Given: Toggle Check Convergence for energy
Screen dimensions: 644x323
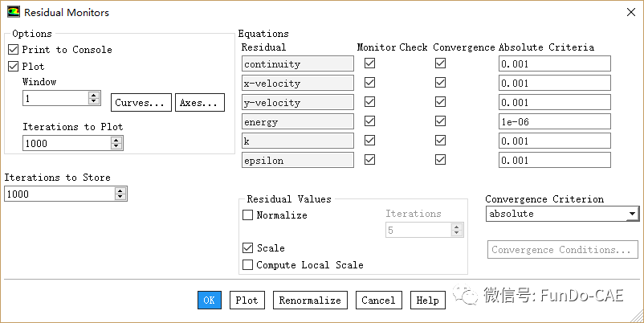Looking at the screenshot, I should tap(439, 121).
